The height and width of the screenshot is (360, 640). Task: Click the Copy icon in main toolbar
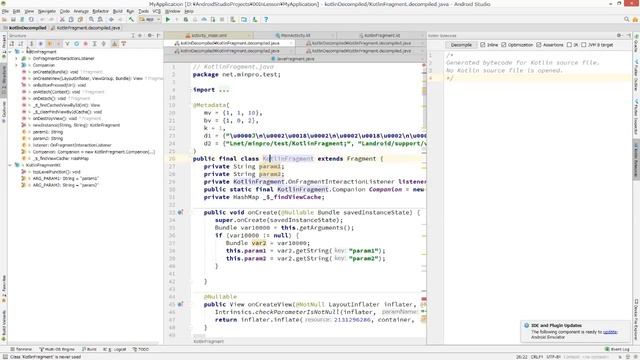71,19
